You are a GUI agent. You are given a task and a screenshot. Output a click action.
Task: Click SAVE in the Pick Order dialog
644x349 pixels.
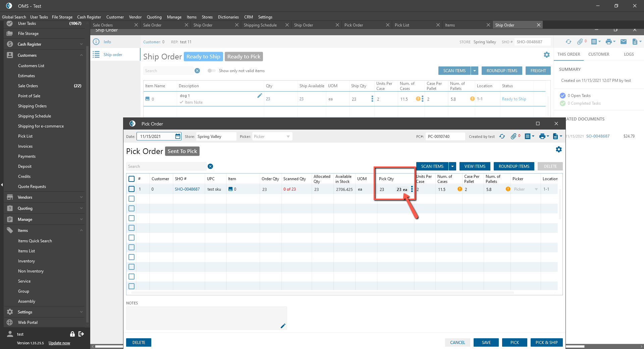coord(486,343)
